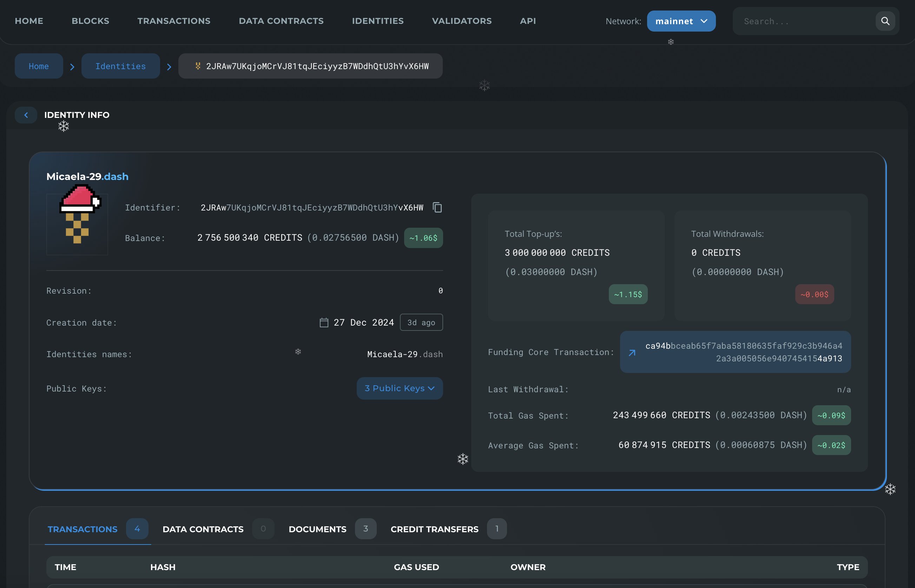Click the calendar icon near creation date

click(x=324, y=323)
